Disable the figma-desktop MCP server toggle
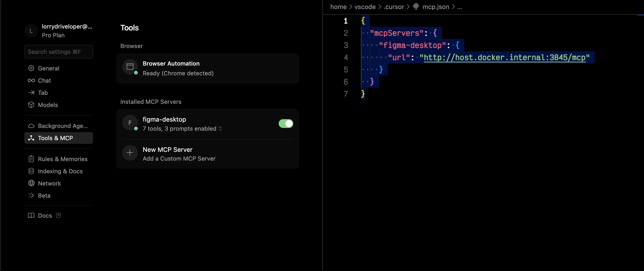The height and width of the screenshot is (271, 644). pyautogui.click(x=285, y=124)
